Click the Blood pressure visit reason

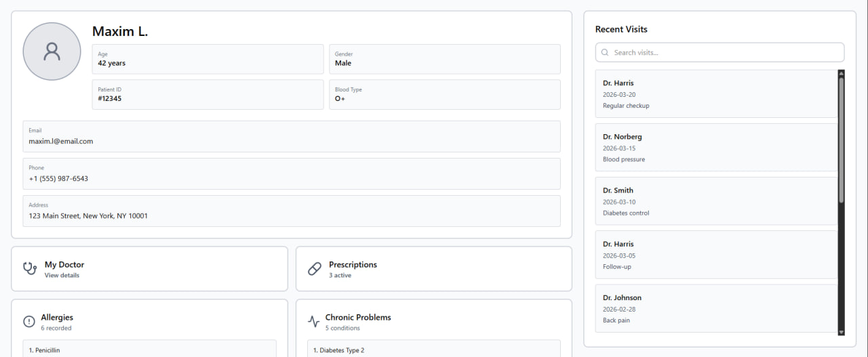tap(624, 159)
